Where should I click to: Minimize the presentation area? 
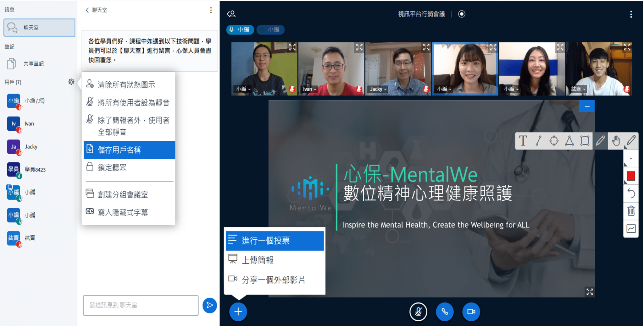pos(586,106)
